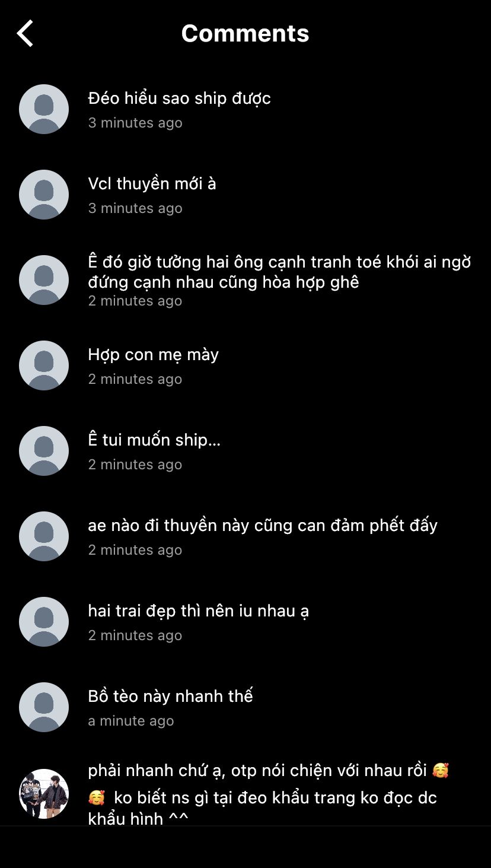The width and height of the screenshot is (491, 868).
Task: Tap the comment starting "phải nhanh chứ ạ, otp"
Action: tap(269, 794)
